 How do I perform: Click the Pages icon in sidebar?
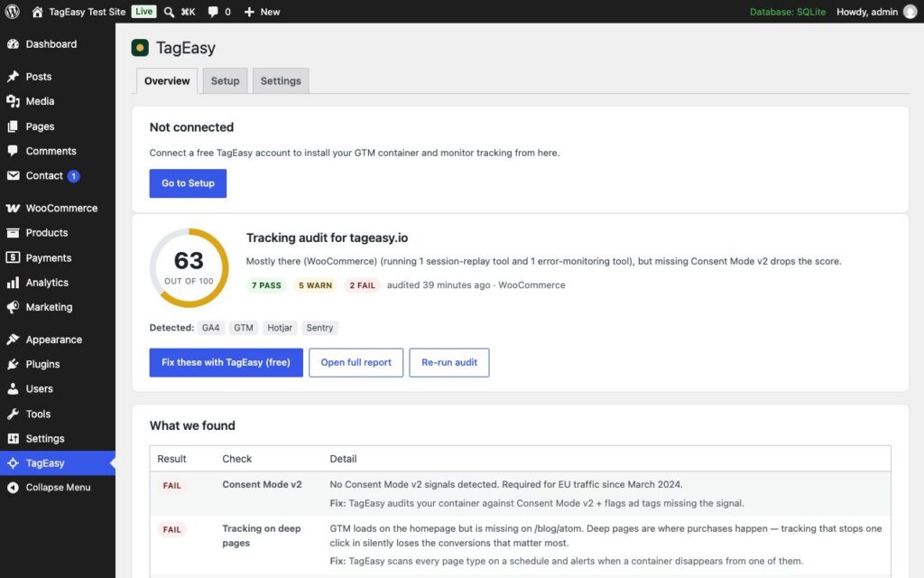click(13, 126)
